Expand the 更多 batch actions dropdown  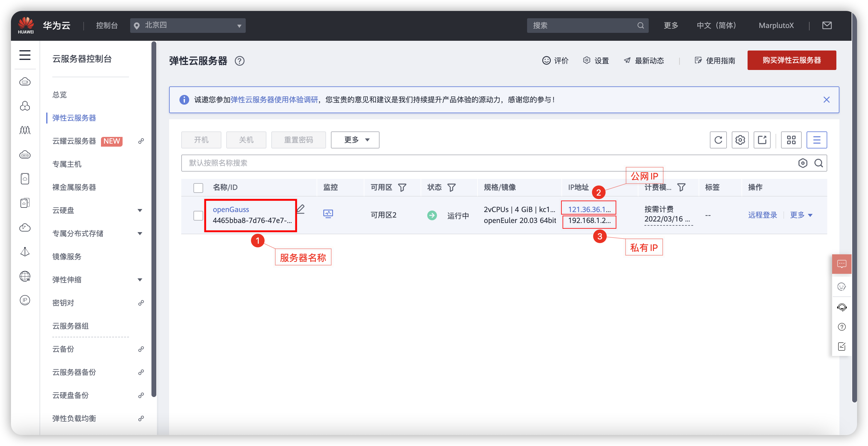tap(355, 140)
